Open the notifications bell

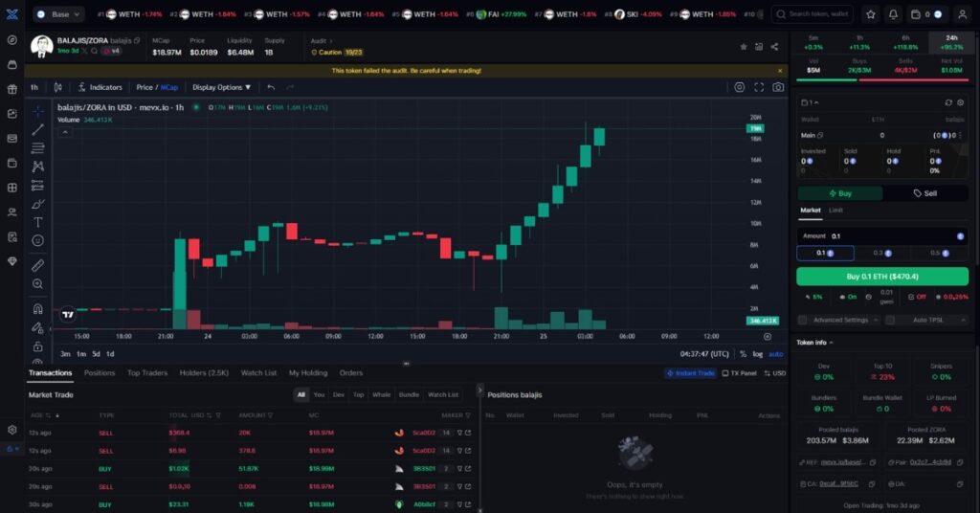point(893,13)
